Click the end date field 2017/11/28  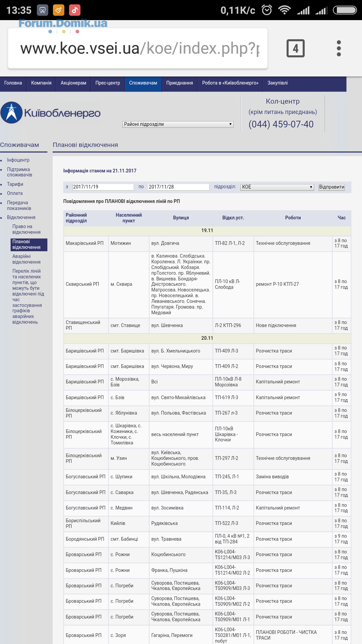click(x=179, y=187)
